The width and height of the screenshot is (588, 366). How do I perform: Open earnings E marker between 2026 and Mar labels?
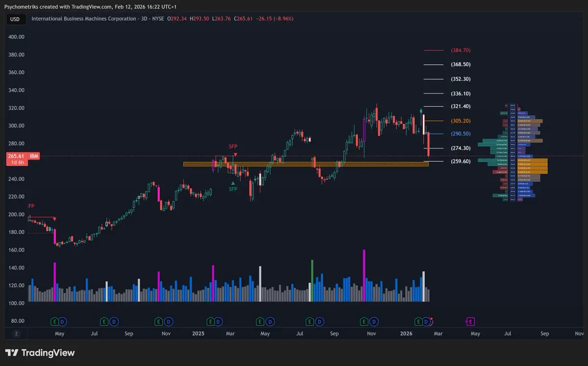419,321
